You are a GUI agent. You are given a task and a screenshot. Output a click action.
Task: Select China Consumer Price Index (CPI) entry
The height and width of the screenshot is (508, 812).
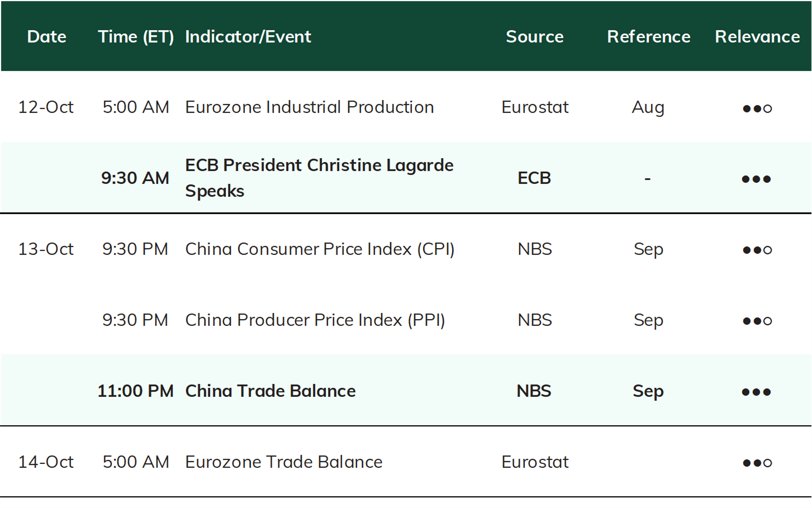pos(320,249)
